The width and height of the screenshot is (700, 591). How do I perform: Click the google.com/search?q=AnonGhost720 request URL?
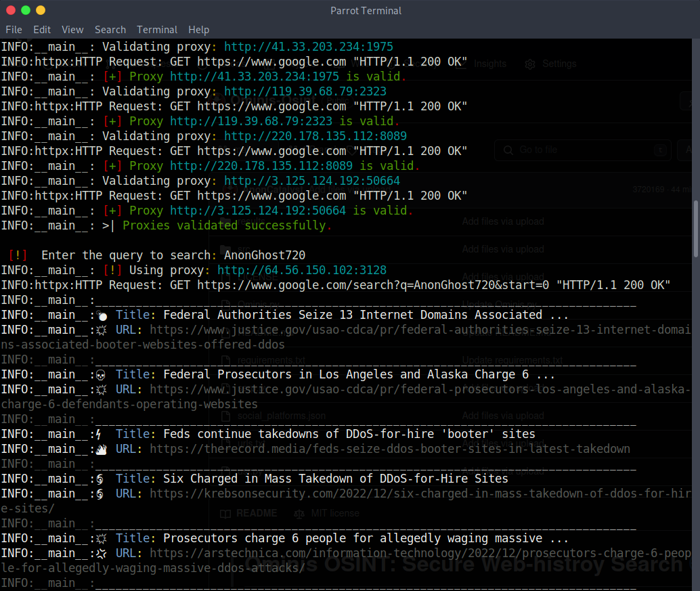(373, 285)
